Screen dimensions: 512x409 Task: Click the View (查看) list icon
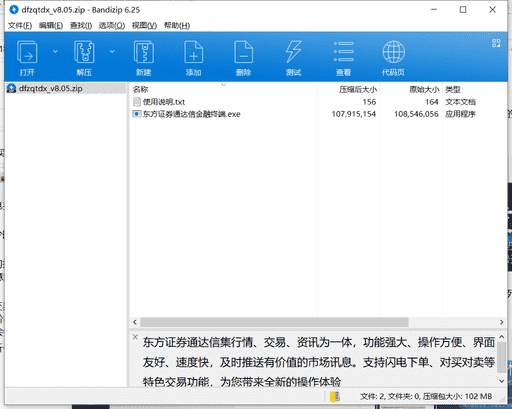[344, 52]
